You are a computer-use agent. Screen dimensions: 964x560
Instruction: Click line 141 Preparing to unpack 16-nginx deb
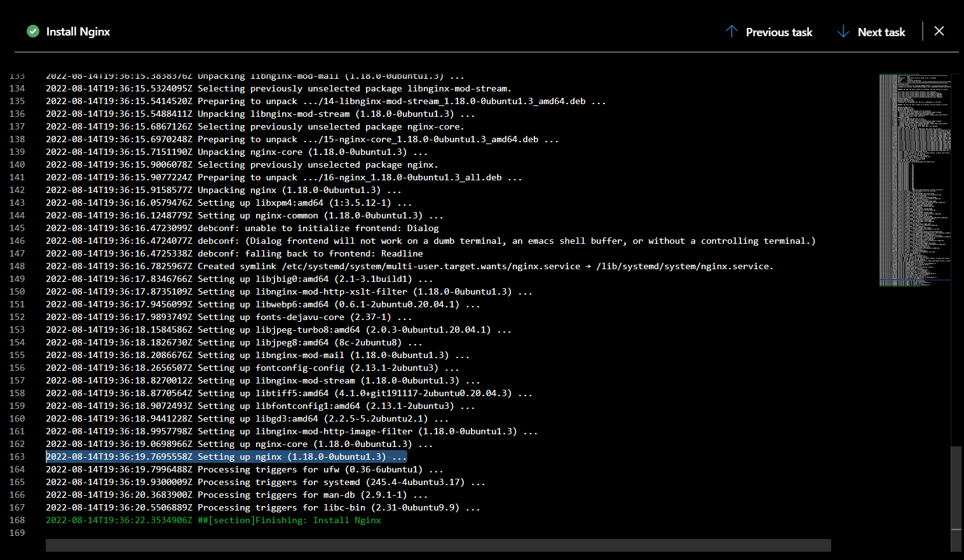click(x=284, y=177)
